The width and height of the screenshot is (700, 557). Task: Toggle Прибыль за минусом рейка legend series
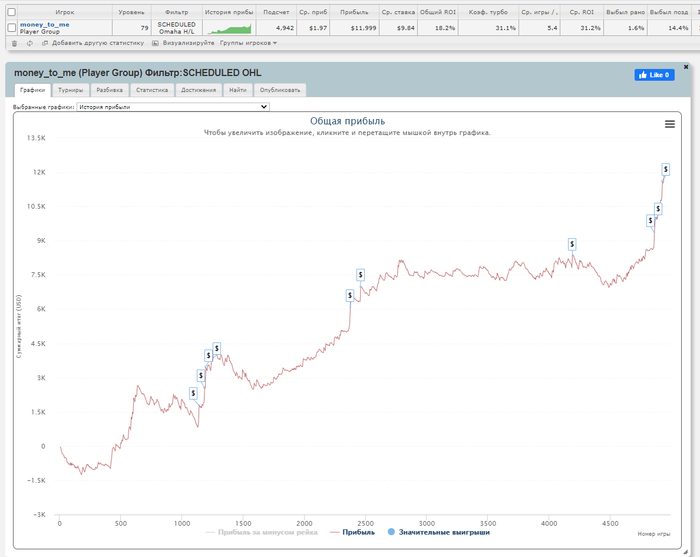(x=262, y=532)
